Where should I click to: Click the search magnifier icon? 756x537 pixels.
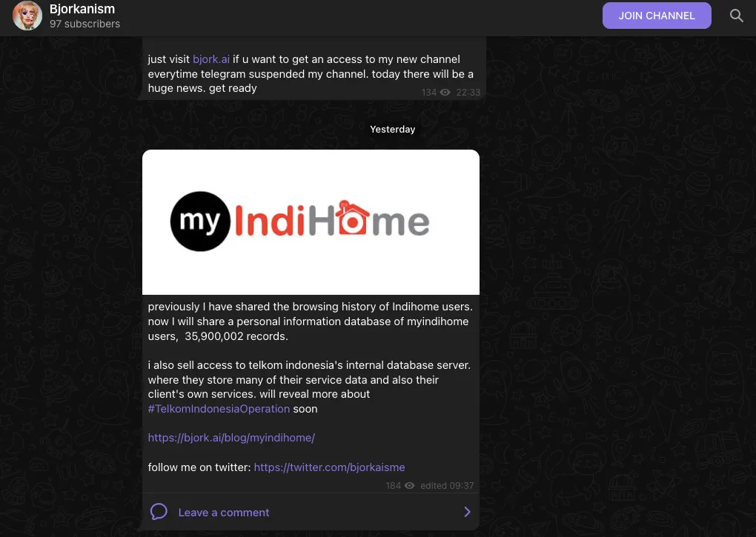[x=736, y=16]
